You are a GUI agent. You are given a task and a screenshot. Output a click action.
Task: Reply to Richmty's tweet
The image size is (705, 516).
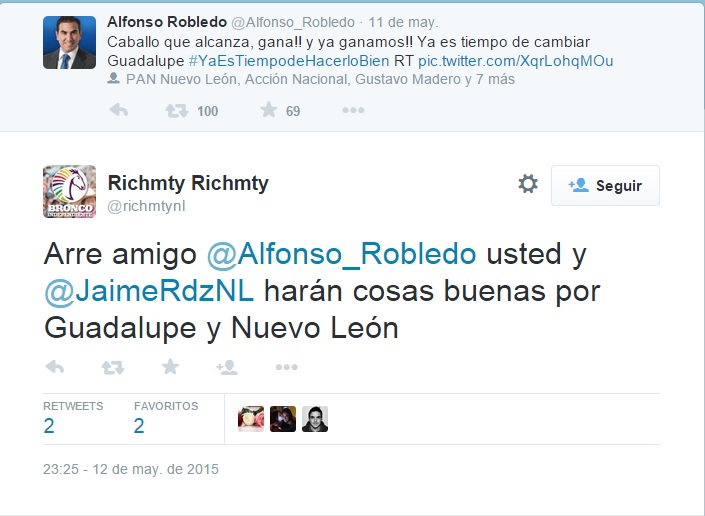tap(54, 367)
